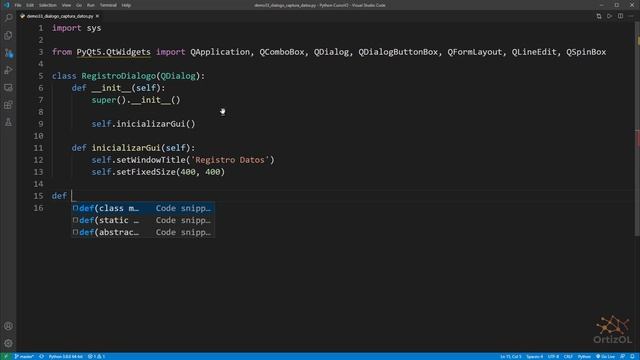Viewport: 640px width, 360px height.
Task: Open the Remote Explorer view
Action: [8, 88]
